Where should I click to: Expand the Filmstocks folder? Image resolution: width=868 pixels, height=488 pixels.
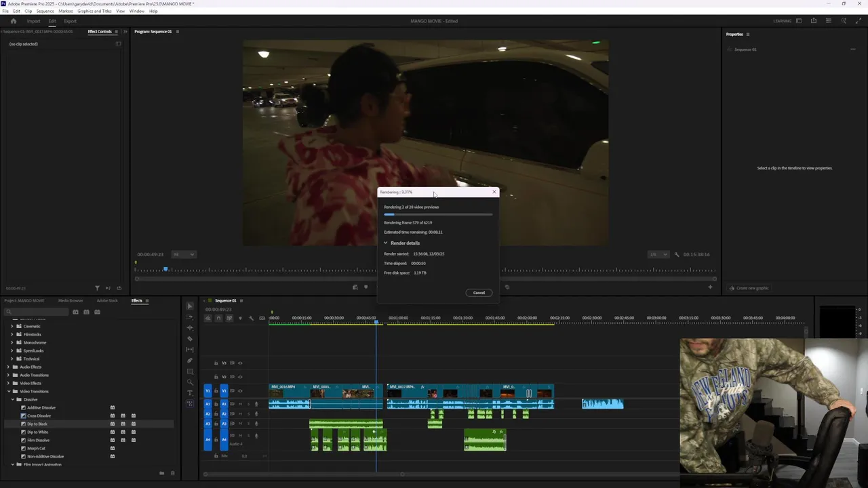(x=12, y=335)
